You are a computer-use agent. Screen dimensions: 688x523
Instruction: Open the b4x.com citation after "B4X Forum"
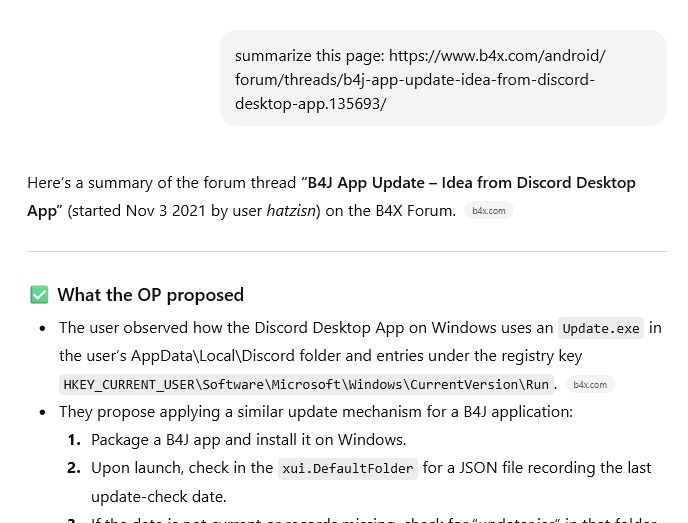coord(488,211)
